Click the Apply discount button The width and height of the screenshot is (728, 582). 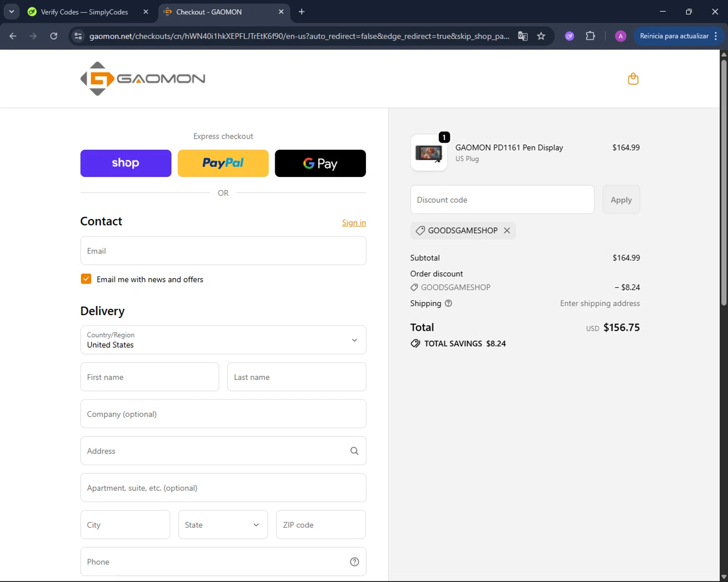point(621,200)
